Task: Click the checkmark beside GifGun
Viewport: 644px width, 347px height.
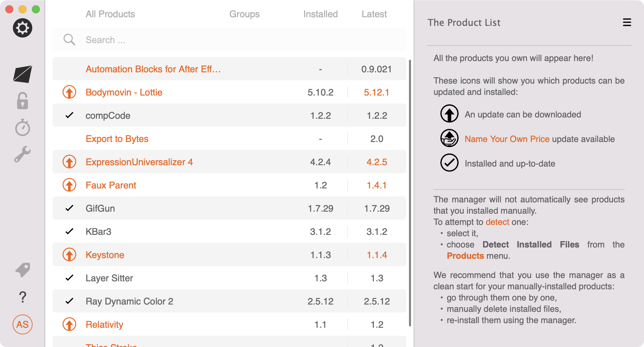Action: (69, 208)
